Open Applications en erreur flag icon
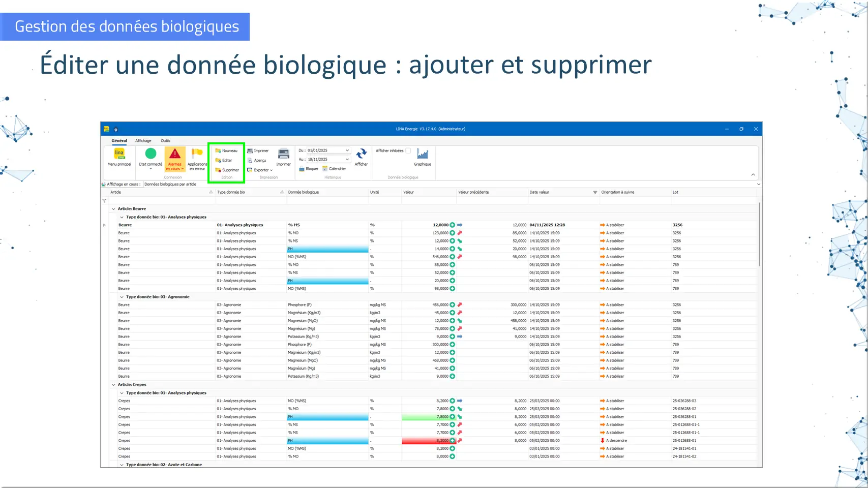 click(x=197, y=153)
